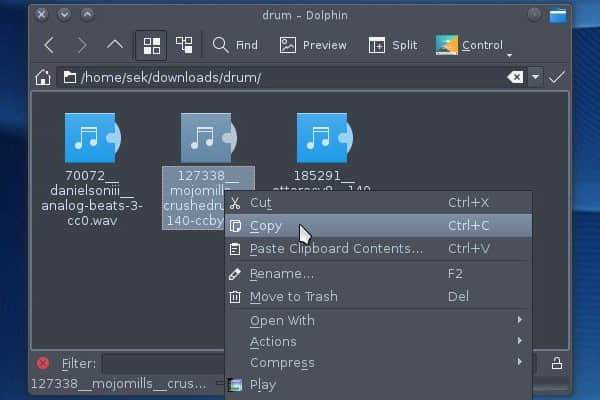This screenshot has height=400, width=600.
Task: Go up to the parent folder
Action: click(114, 45)
